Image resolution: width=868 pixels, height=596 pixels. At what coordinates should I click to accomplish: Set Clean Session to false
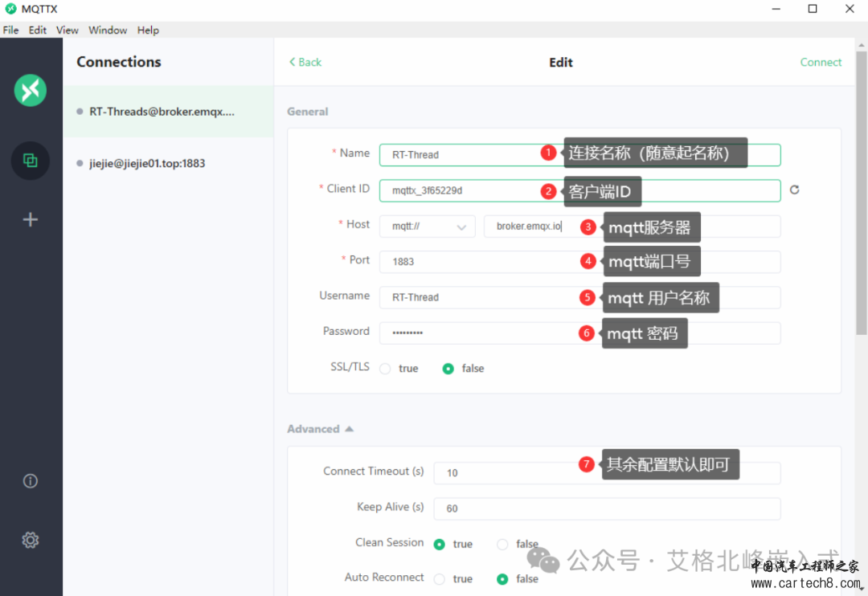click(x=502, y=545)
